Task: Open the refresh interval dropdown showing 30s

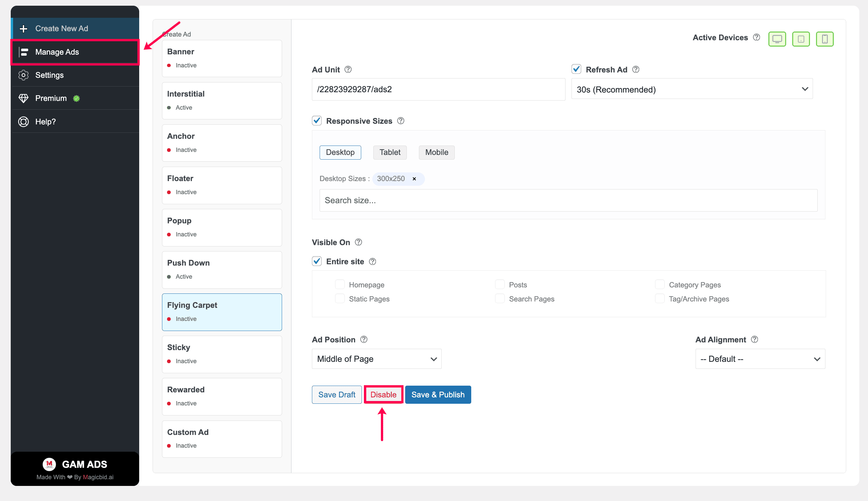Action: tap(692, 89)
